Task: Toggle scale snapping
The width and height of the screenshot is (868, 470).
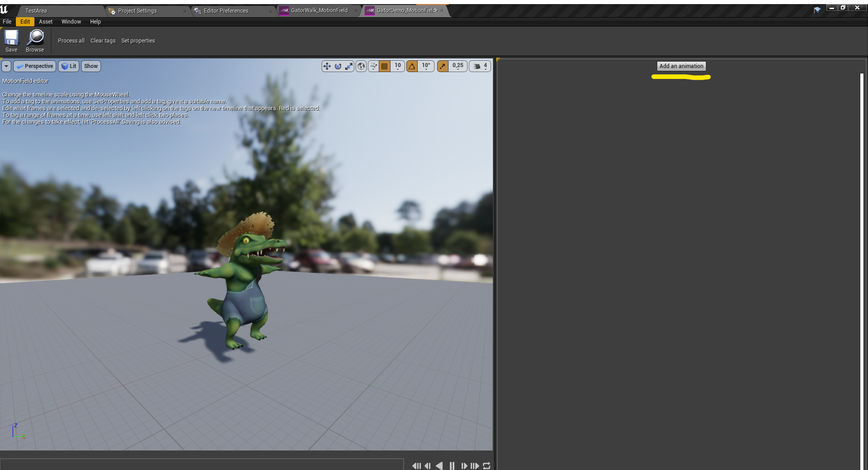Action: click(443, 66)
